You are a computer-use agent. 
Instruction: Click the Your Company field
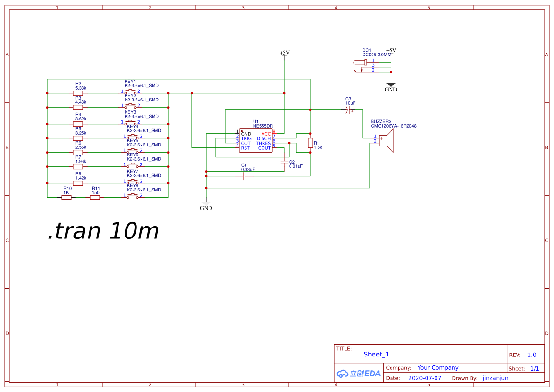[438, 368]
